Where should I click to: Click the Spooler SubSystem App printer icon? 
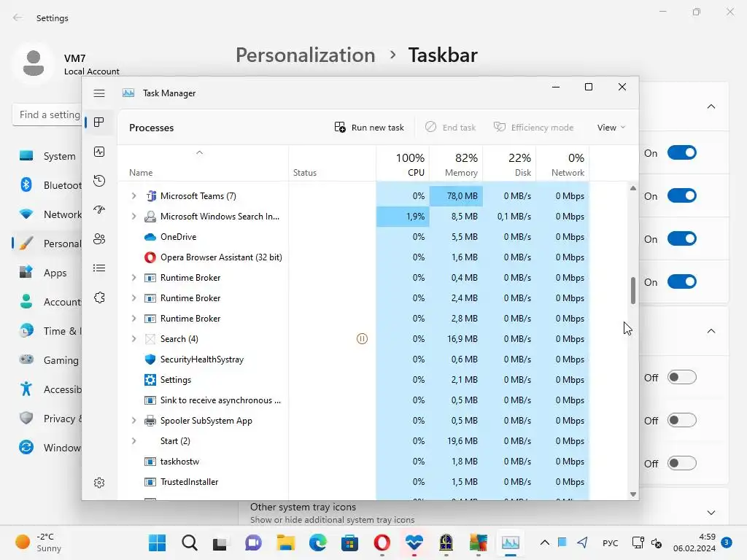150,421
